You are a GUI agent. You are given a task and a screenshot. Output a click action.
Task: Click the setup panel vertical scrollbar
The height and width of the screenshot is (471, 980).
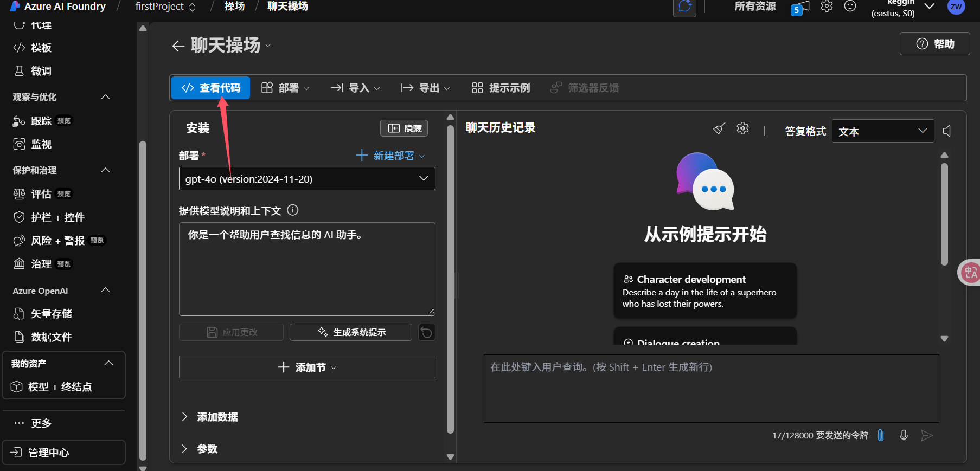[450, 280]
